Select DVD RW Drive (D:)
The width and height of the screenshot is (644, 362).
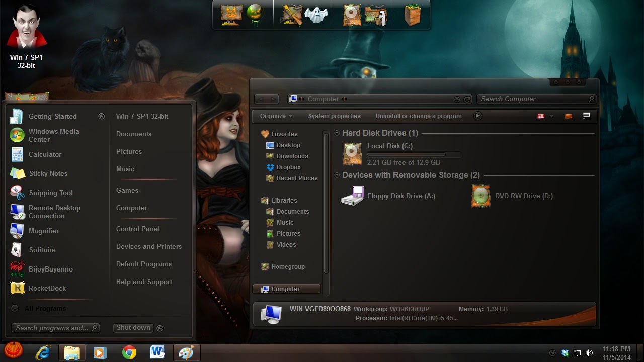512,196
